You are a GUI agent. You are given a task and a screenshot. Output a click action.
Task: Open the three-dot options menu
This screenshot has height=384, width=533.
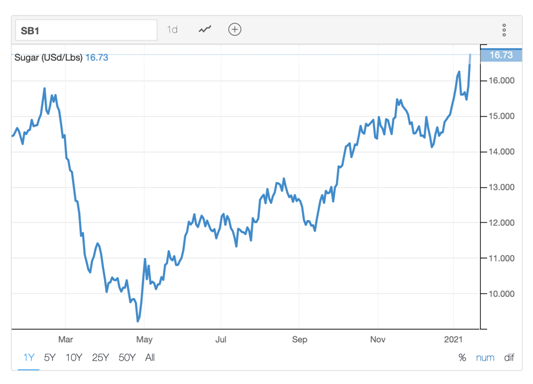504,30
